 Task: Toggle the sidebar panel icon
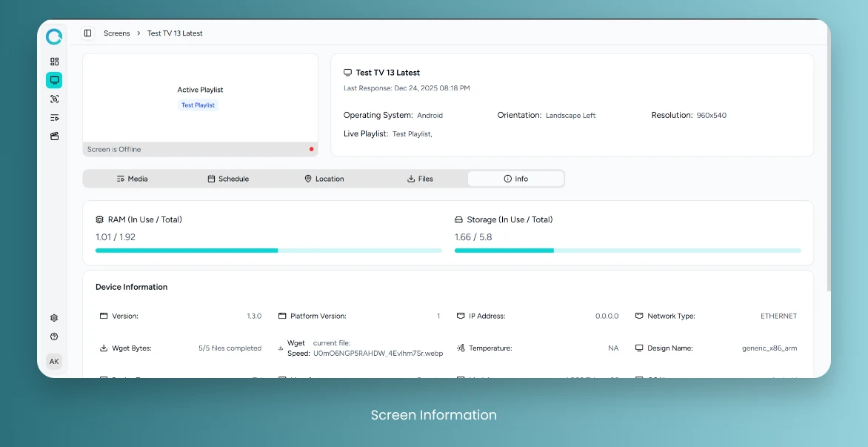[x=87, y=33]
